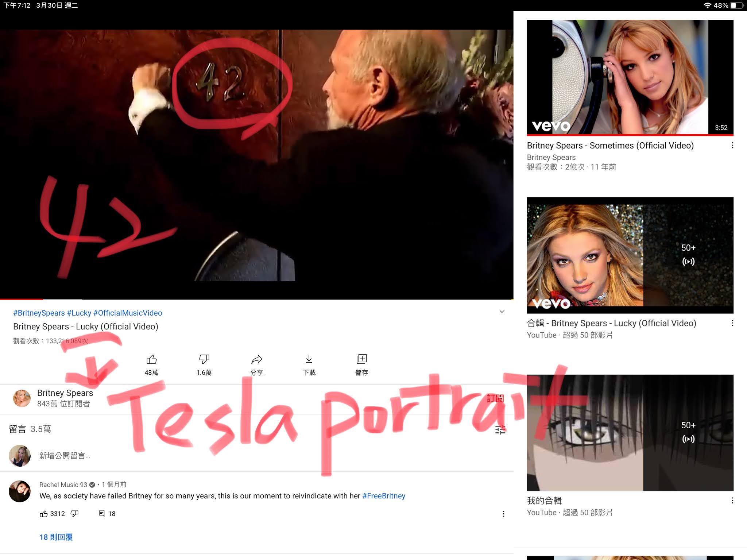Open Rachel Music 93 profile picture
The image size is (747, 560).
point(20,491)
